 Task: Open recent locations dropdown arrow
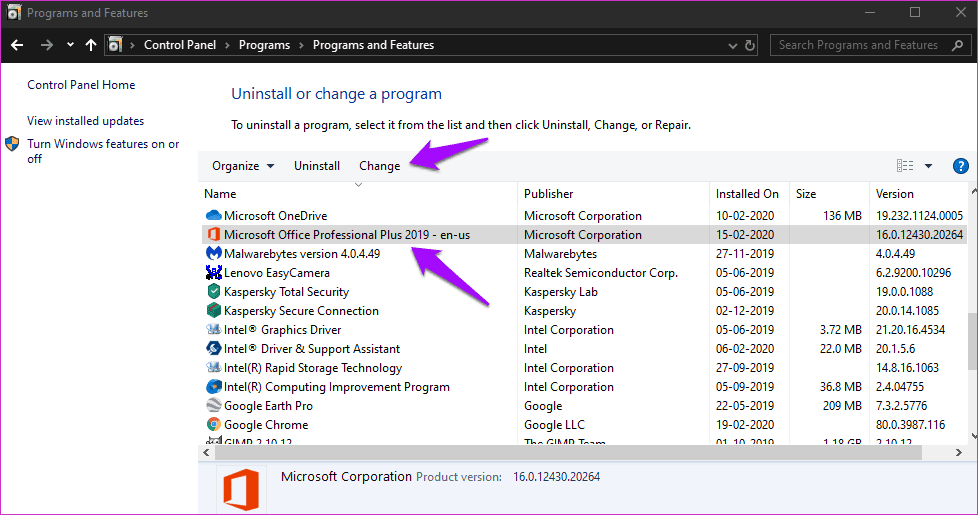point(70,45)
